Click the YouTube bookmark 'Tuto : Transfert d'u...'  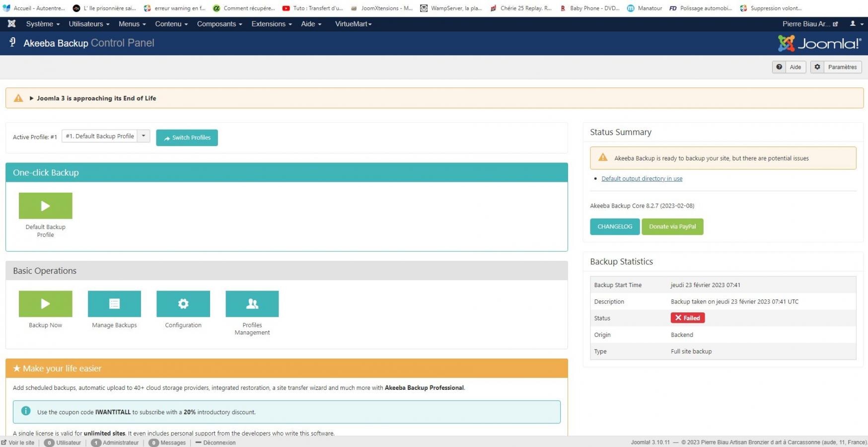[313, 8]
